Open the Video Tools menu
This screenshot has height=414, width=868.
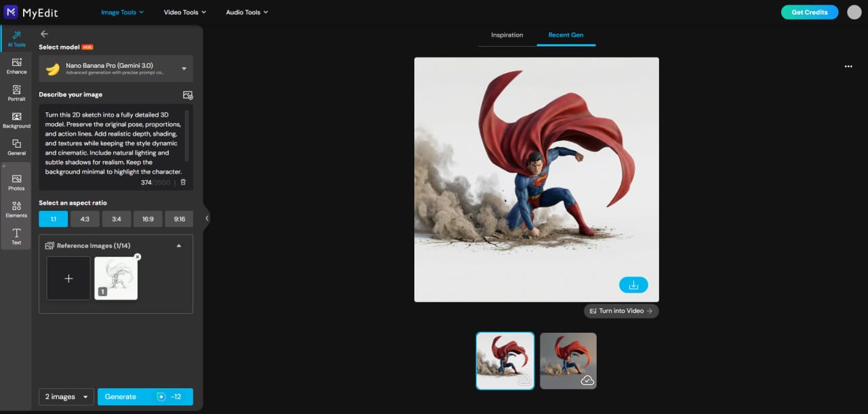click(x=184, y=12)
